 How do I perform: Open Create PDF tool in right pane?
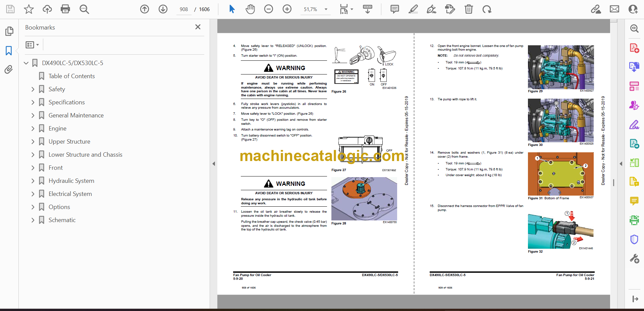click(634, 48)
